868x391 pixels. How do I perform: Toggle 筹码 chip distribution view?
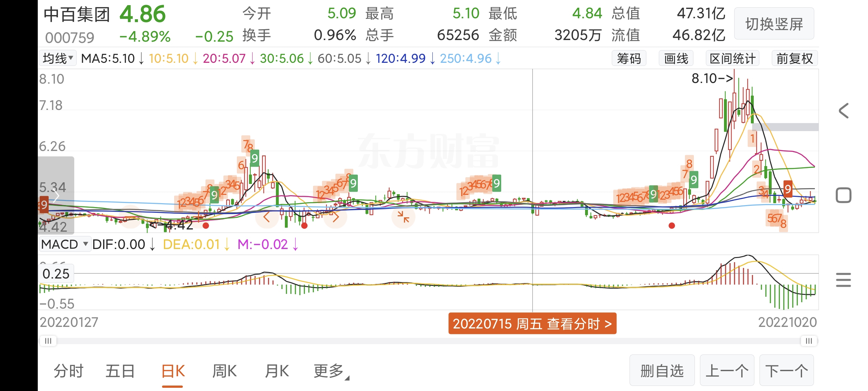click(629, 59)
